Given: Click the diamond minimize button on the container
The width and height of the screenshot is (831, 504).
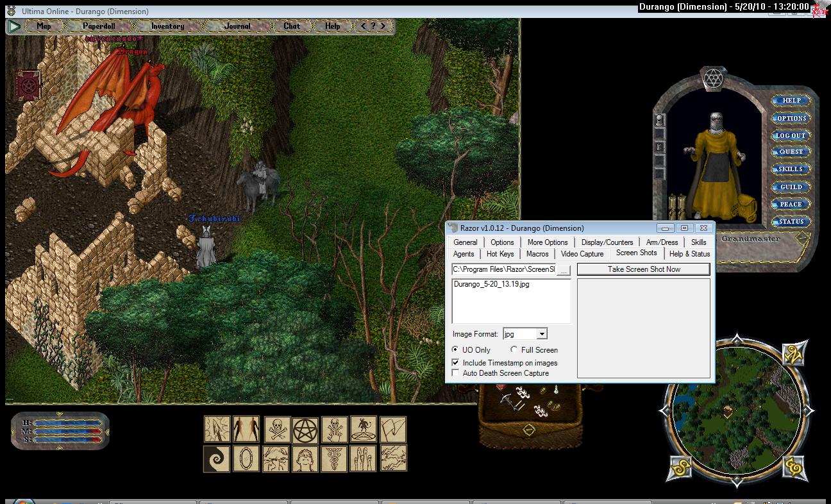Looking at the screenshot, I should [x=529, y=430].
